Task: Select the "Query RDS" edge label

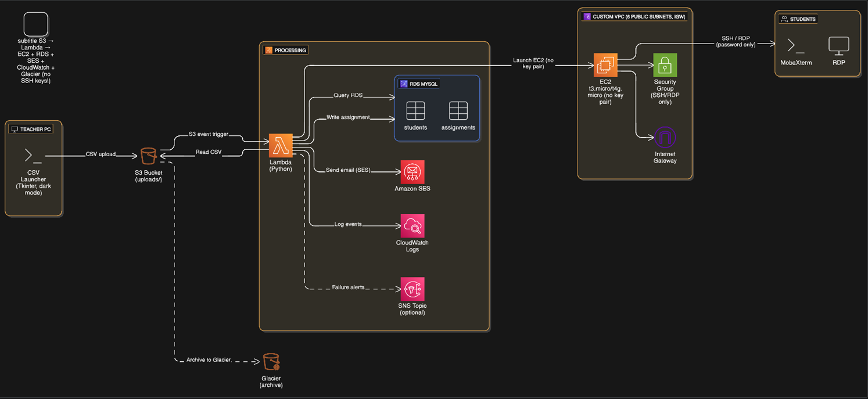Action: 349,95
